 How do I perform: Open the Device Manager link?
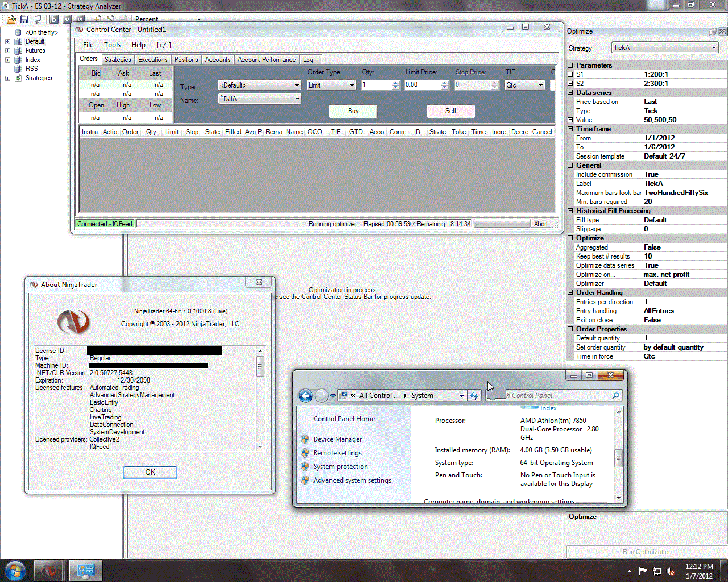[x=337, y=439]
